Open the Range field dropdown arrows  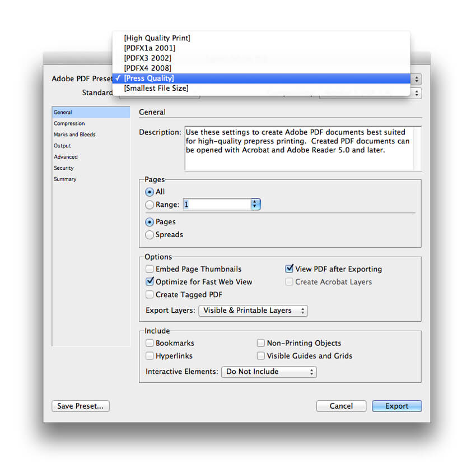point(255,204)
